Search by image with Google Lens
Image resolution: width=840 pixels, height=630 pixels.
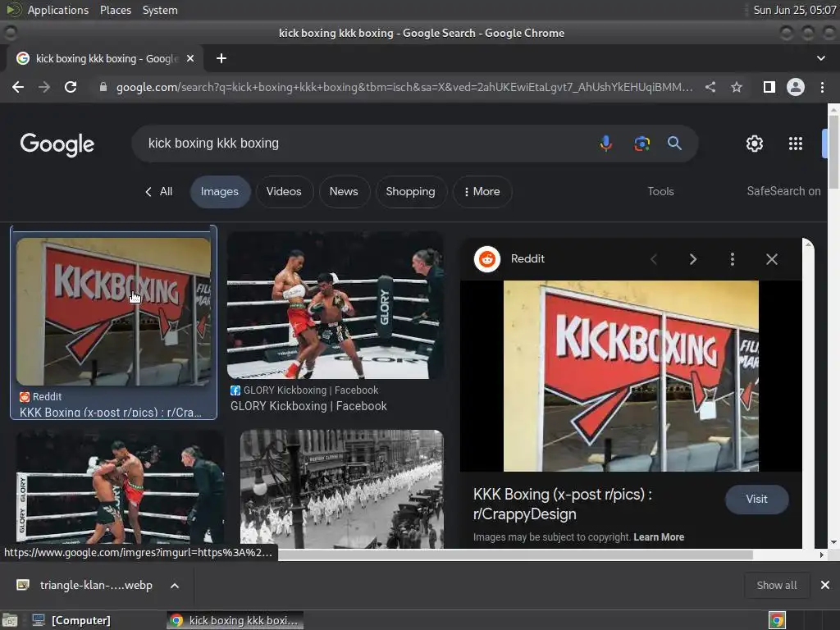pyautogui.click(x=641, y=144)
